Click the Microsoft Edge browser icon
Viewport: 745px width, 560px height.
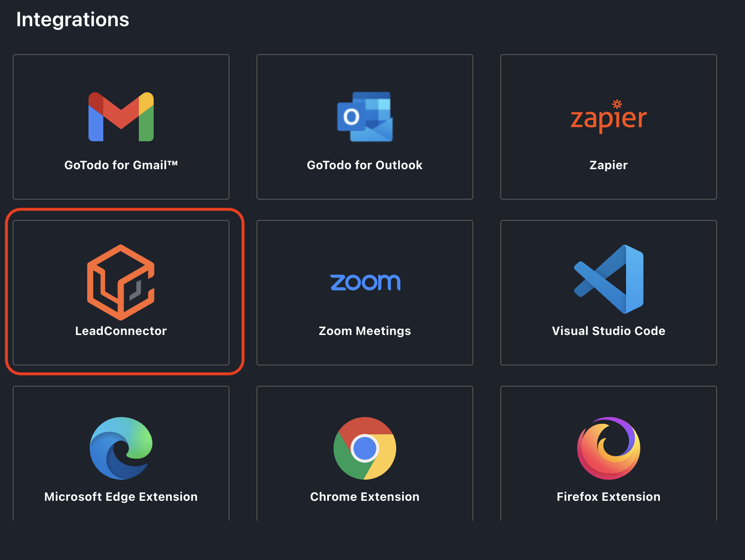tap(121, 448)
